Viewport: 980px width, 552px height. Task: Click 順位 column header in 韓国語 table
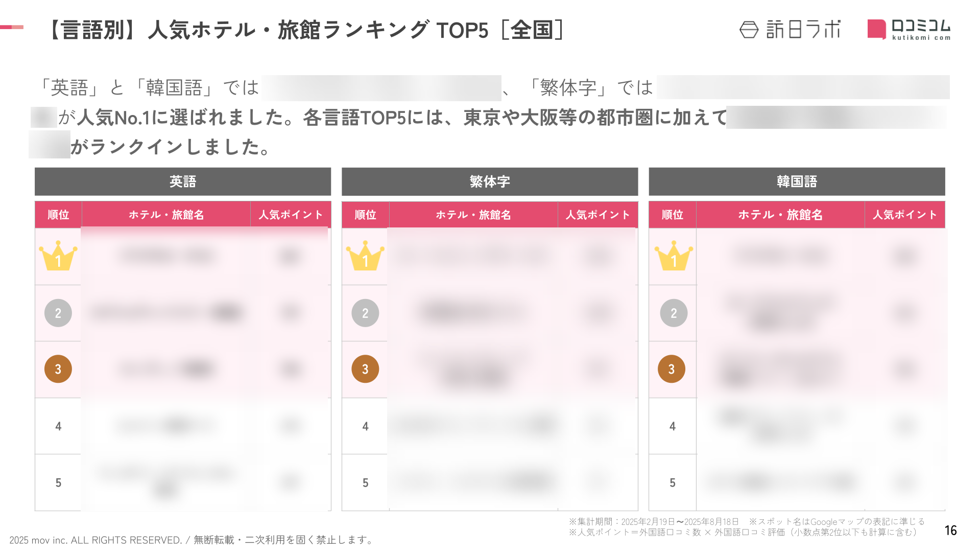pos(673,215)
